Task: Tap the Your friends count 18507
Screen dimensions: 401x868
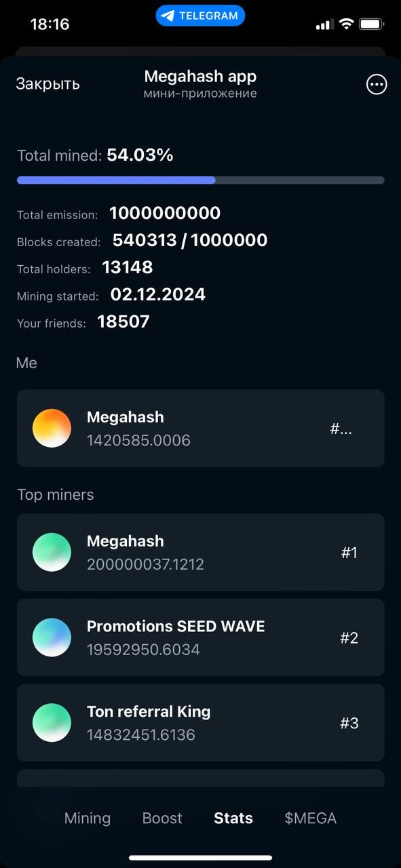Action: tap(123, 321)
